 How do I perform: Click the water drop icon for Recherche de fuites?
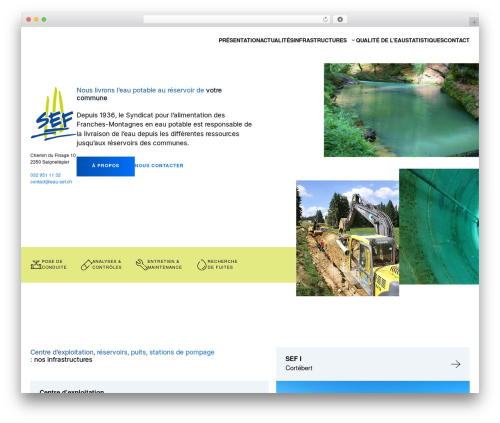point(202,265)
